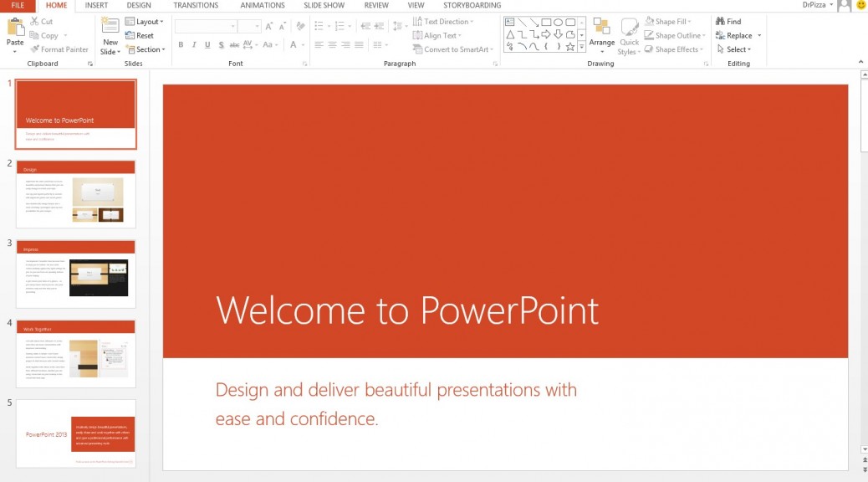Open the Select dropdown in Editing
Image resolution: width=868 pixels, height=482 pixels.
(x=734, y=49)
